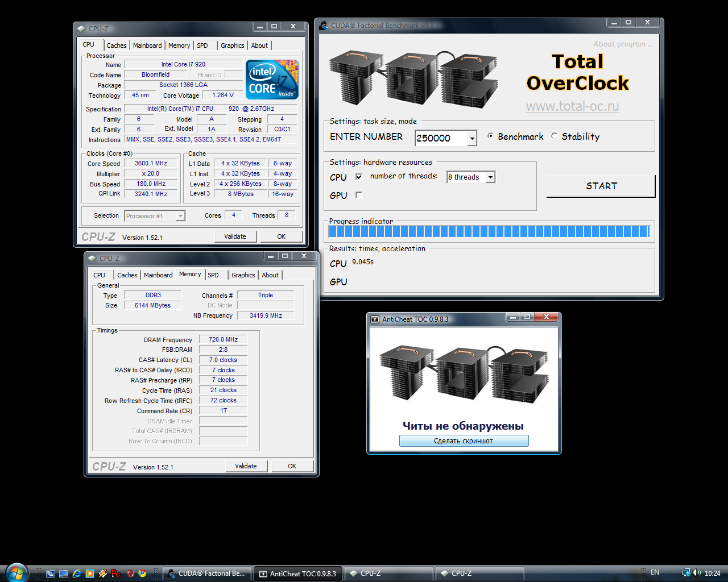Open Graphics tab in CPU-Z memory window

pos(243,275)
